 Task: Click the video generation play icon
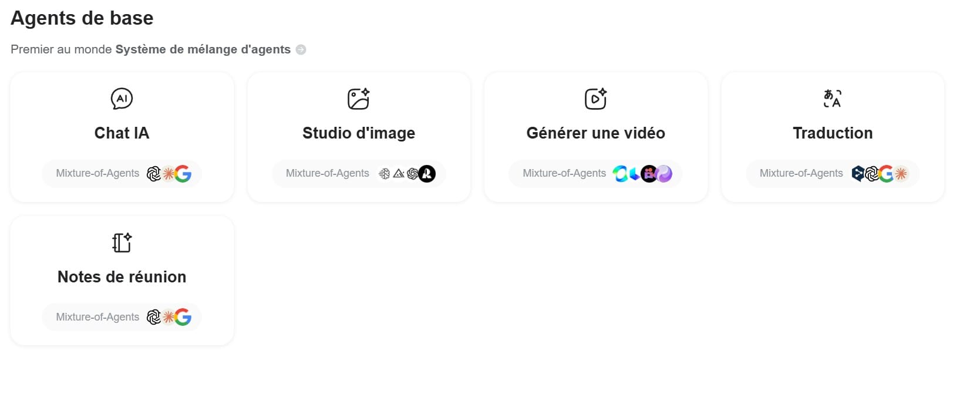tap(595, 99)
